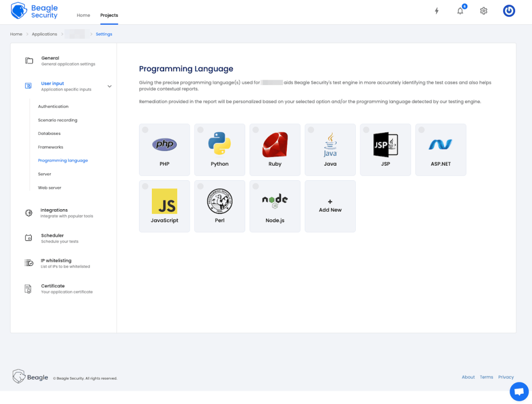
Task: Open the Server settings item
Action: [45, 174]
